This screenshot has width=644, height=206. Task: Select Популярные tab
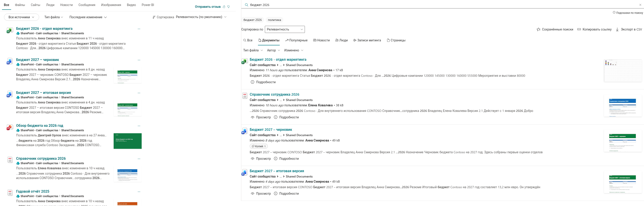[296, 40]
